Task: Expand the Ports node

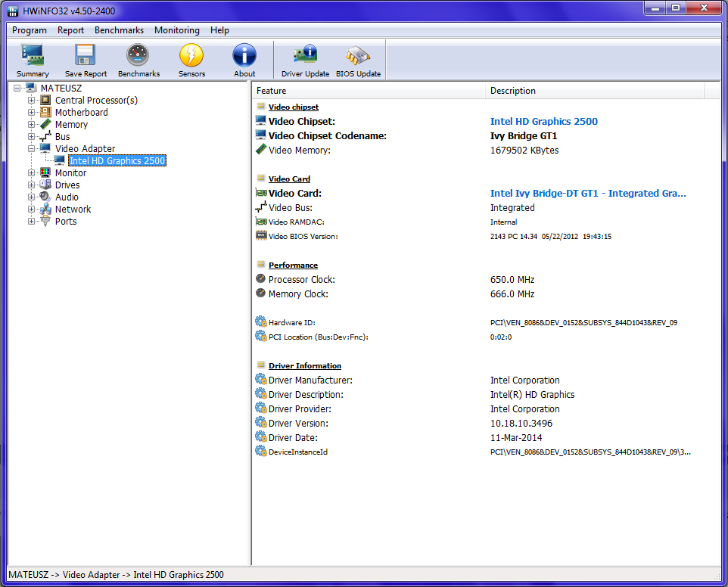Action: tap(31, 221)
